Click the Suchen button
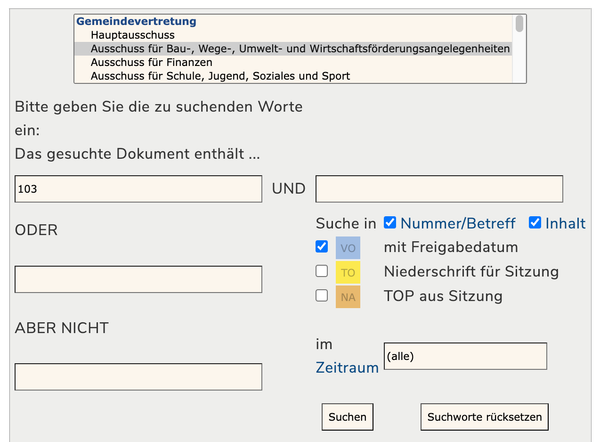 pyautogui.click(x=348, y=416)
